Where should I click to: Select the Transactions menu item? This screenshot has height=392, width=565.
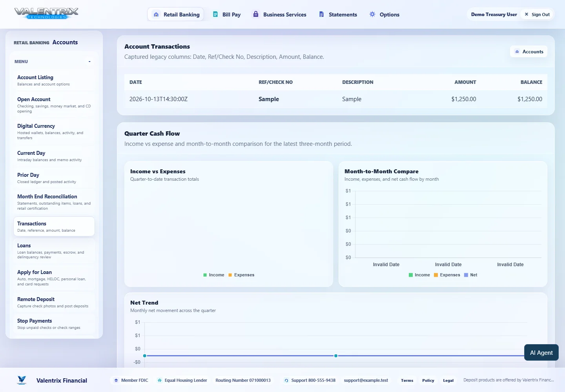[x=54, y=227]
